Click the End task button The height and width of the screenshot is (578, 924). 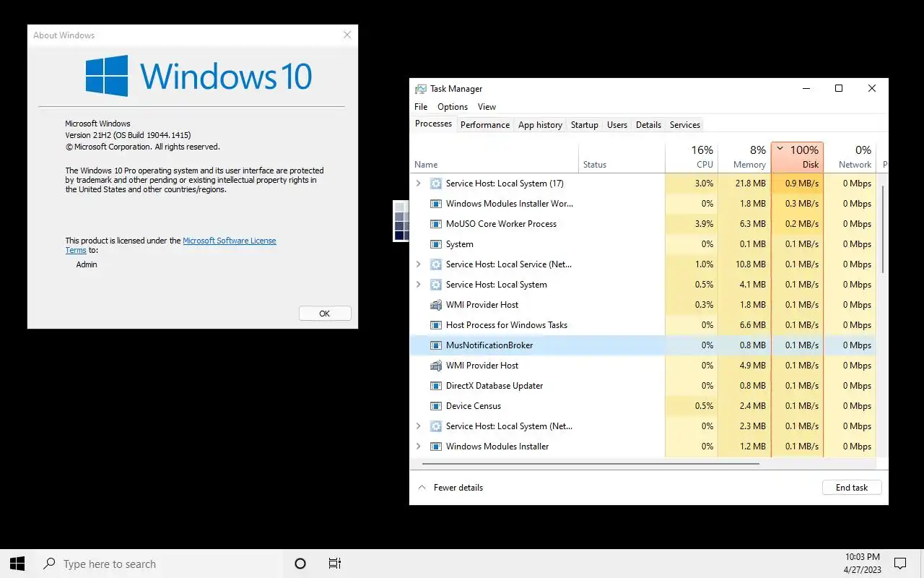[852, 488]
